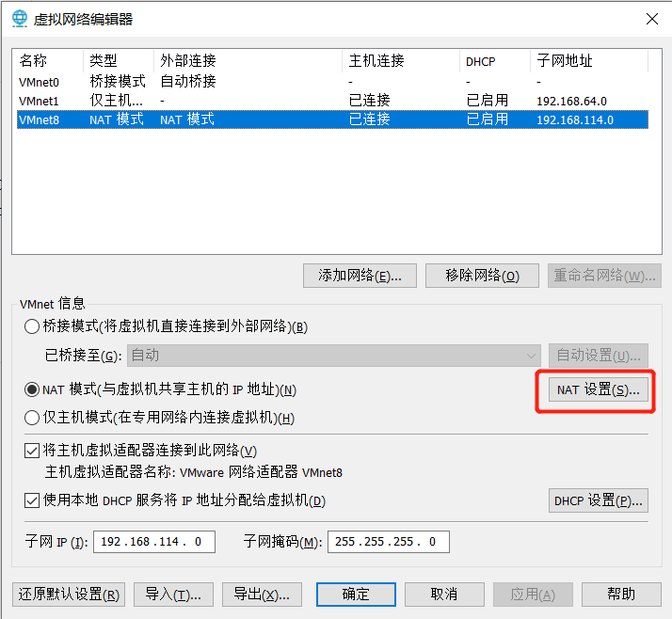The width and height of the screenshot is (672, 619).
Task: Select the 仅主机模式 radio button
Action: (32, 418)
